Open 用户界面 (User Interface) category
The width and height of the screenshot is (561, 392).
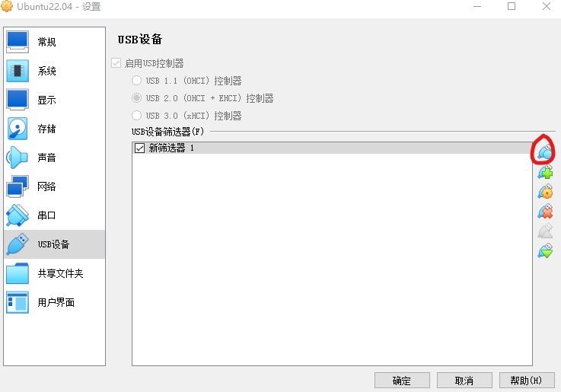(x=56, y=302)
